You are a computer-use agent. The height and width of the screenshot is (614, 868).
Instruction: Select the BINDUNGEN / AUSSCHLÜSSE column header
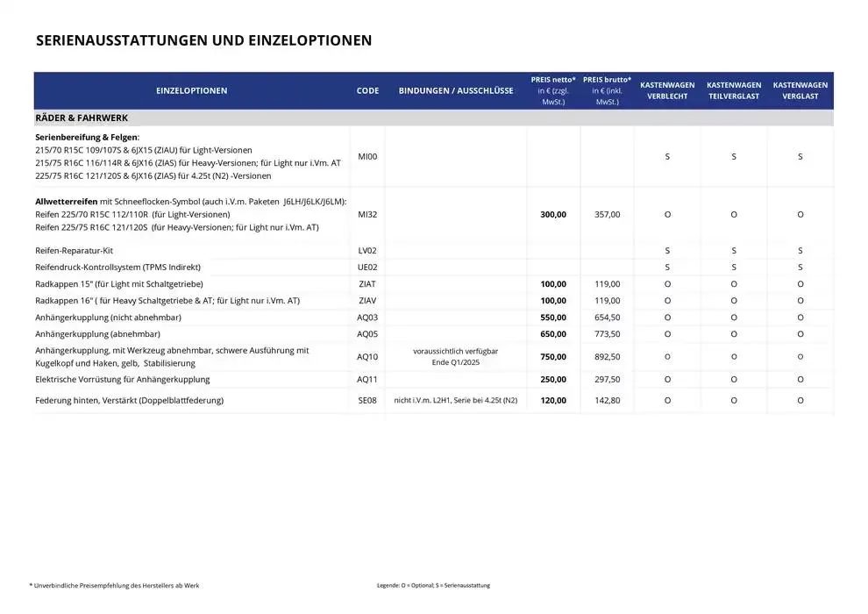pyautogui.click(x=456, y=91)
